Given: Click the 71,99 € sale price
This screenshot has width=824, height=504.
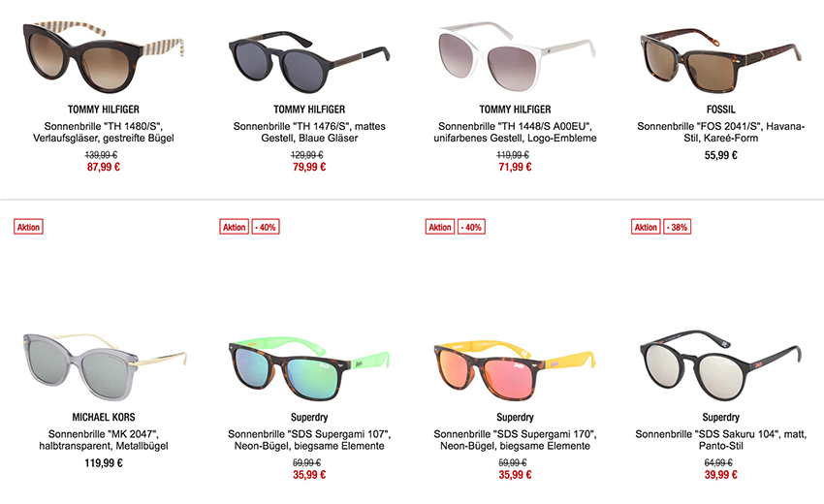Looking at the screenshot, I should click(x=515, y=167).
